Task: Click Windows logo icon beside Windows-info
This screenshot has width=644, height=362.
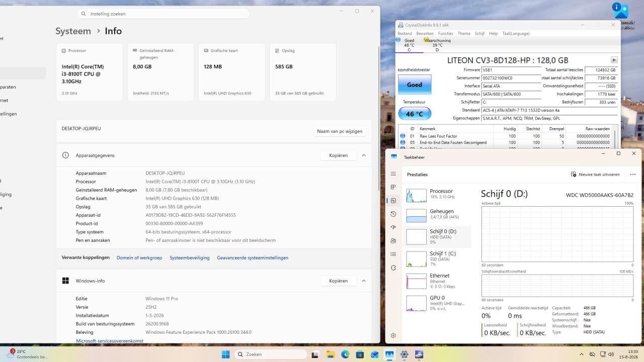Action: 65,281
